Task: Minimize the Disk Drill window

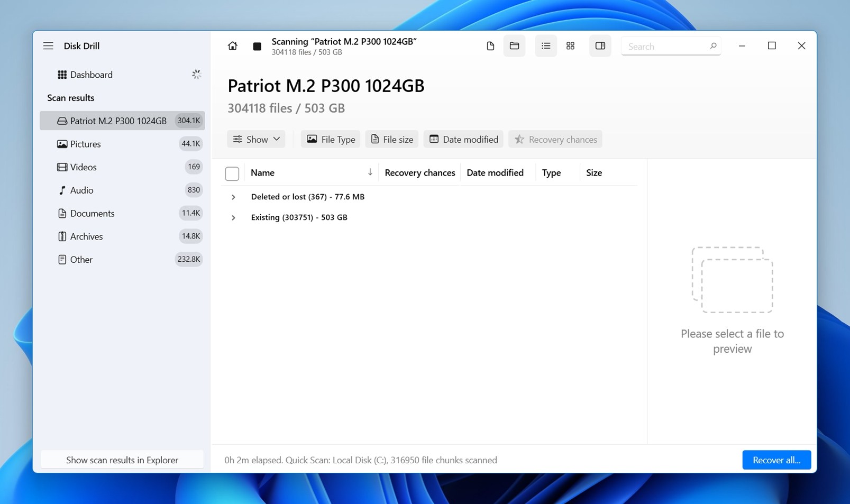Action: 742,46
